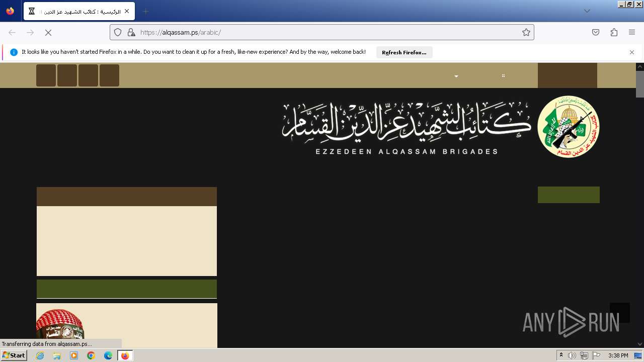
Task: Expand the list all tabs dropdown
Action: (587, 11)
